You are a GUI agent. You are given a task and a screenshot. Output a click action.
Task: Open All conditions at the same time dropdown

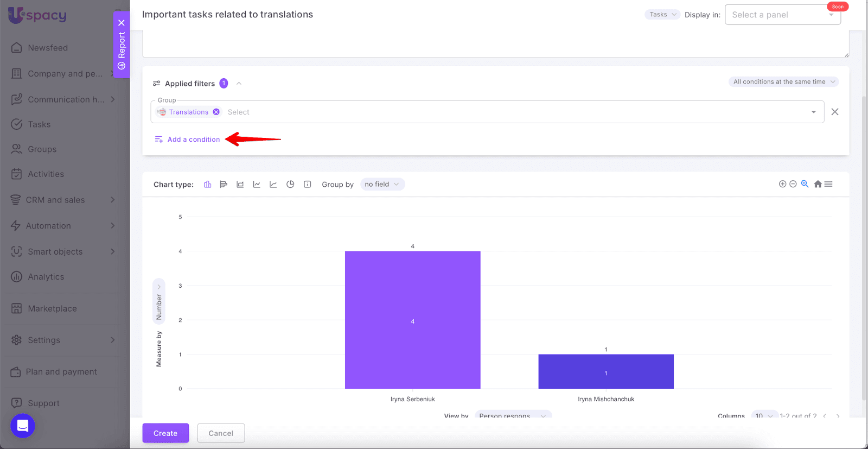coord(783,82)
